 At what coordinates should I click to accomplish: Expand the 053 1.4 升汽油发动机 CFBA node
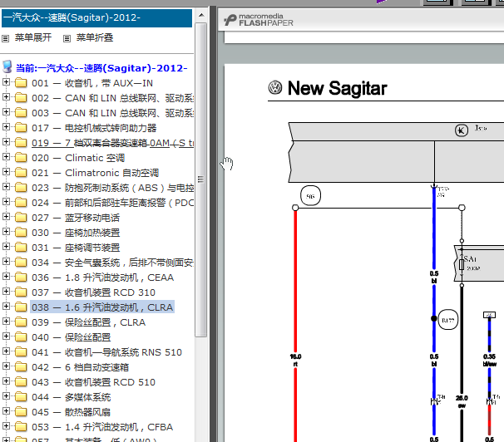[6, 426]
